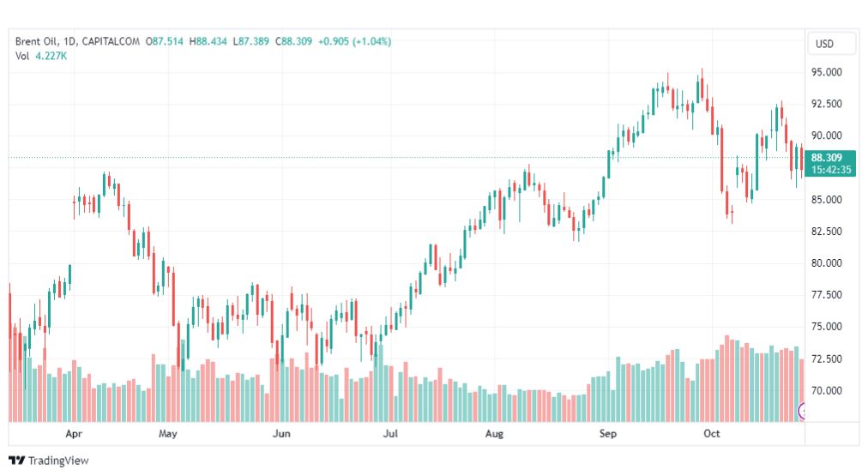Viewport: 868px width, 476px height.
Task: Click the price change +0.905 (+1.04%) value
Action: tap(354, 41)
